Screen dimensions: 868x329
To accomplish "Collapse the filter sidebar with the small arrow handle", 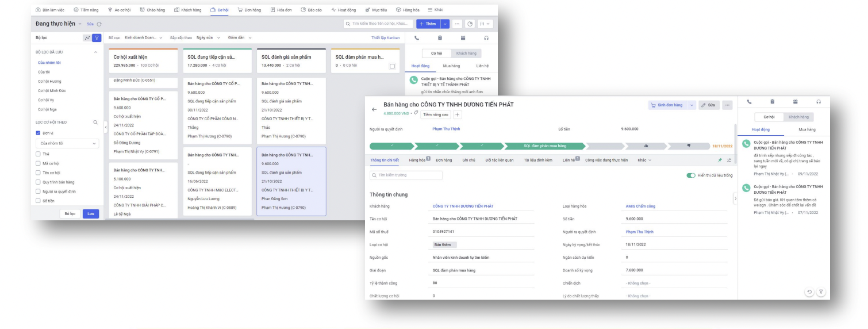I will click(x=105, y=127).
